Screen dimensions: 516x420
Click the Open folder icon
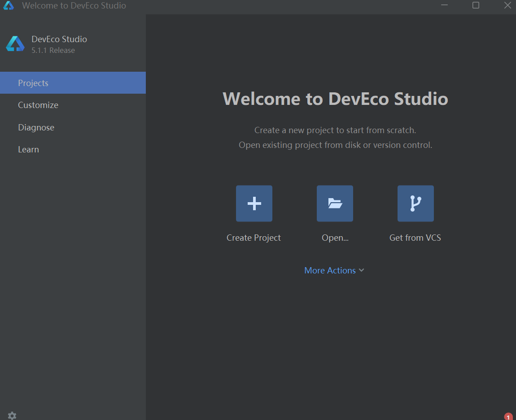tap(335, 204)
